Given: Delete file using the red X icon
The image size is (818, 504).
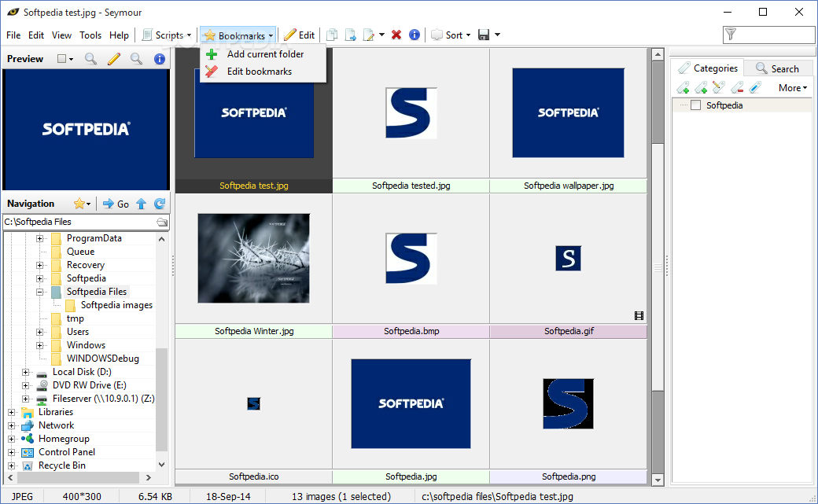Looking at the screenshot, I should point(396,35).
